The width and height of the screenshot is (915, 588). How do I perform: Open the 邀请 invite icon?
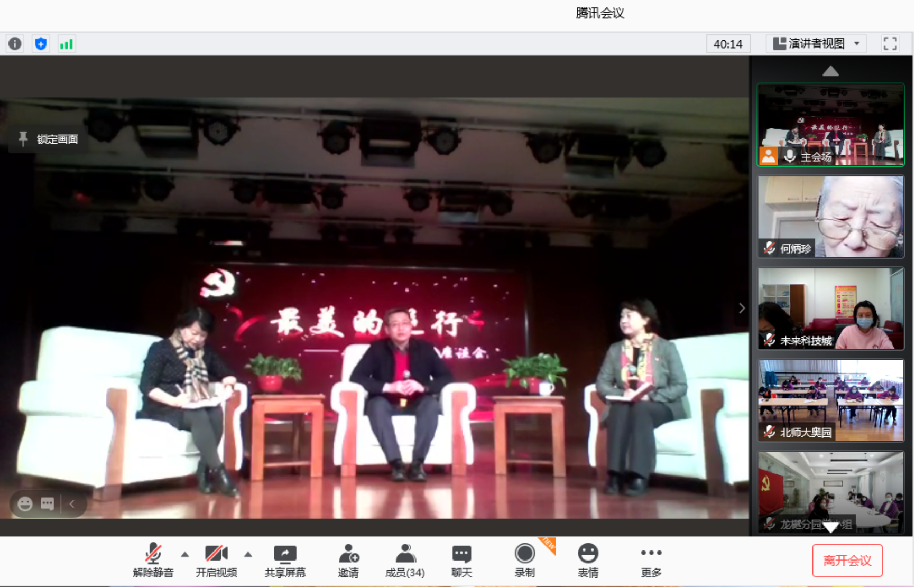[x=348, y=561]
